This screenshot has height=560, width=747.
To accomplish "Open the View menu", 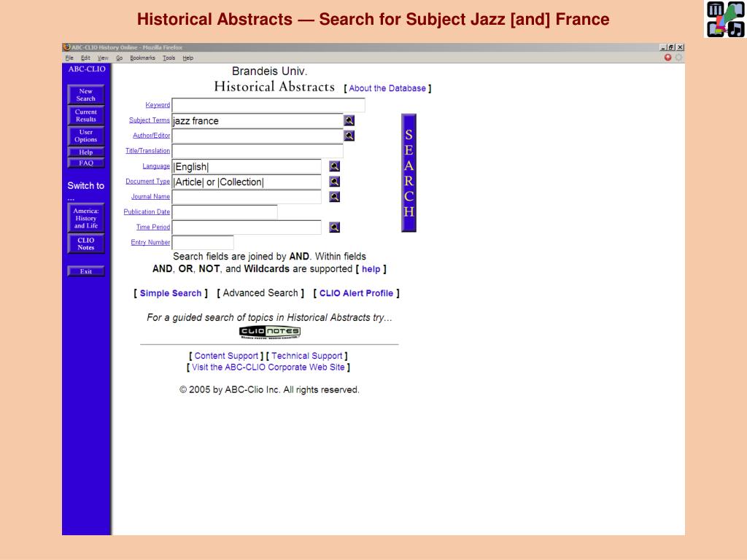I will point(103,58).
